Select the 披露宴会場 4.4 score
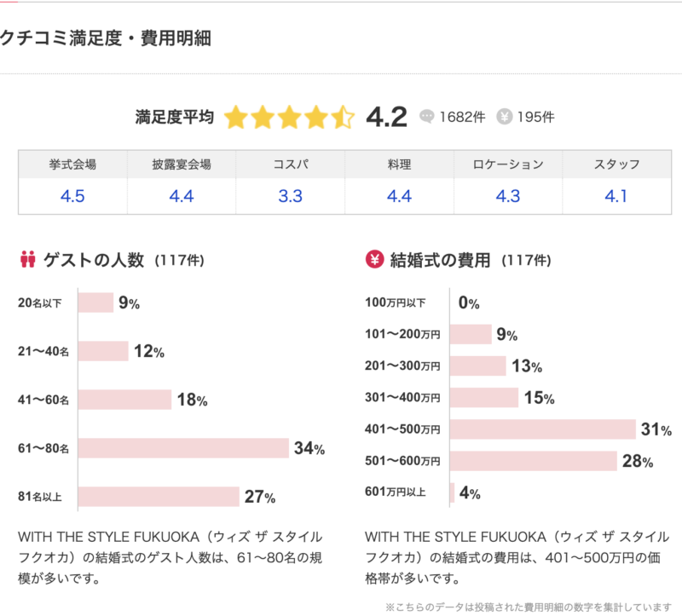 pos(182,197)
